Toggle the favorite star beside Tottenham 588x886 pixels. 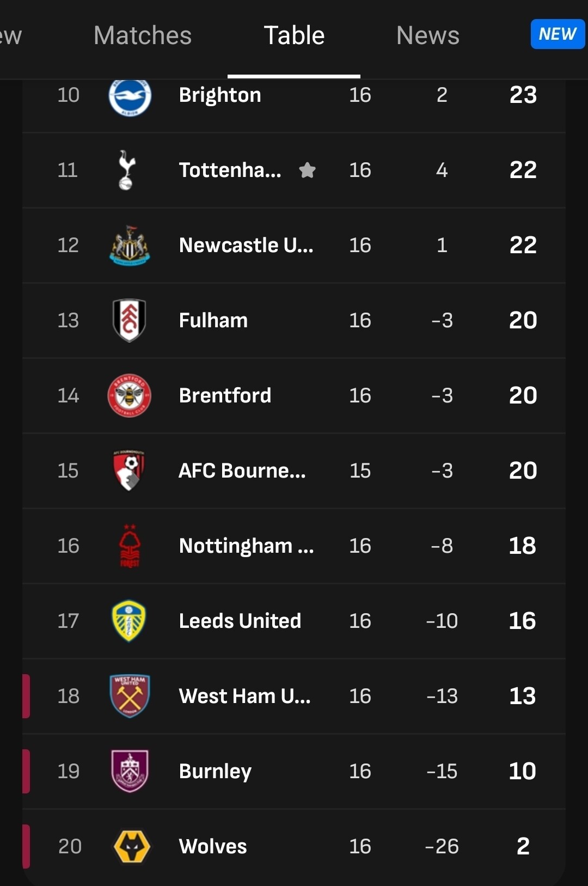pos(308,170)
